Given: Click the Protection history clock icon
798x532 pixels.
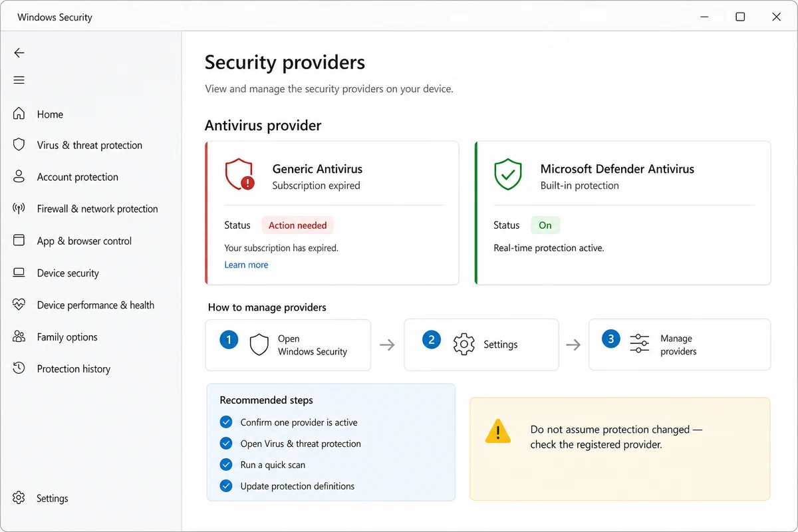Looking at the screenshot, I should 19,368.
